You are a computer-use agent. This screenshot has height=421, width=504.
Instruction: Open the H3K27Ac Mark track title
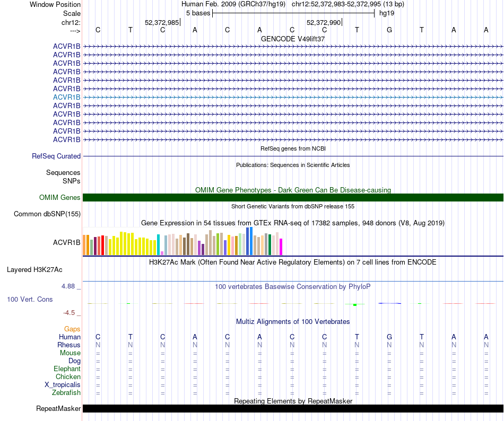[x=293, y=262]
